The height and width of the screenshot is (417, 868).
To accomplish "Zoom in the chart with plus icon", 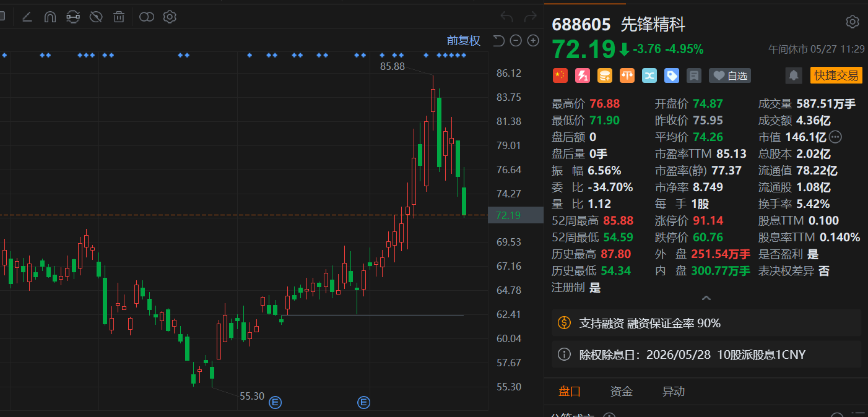I will 533,41.
